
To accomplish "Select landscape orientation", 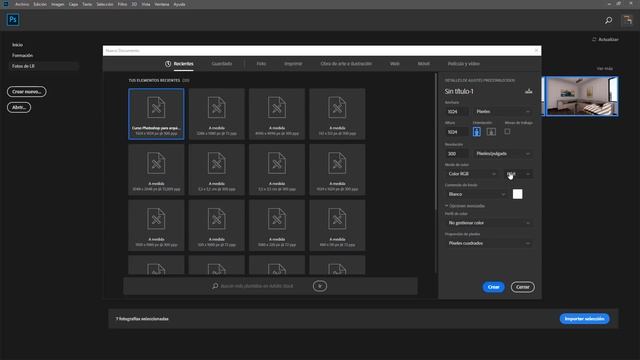I will (491, 132).
